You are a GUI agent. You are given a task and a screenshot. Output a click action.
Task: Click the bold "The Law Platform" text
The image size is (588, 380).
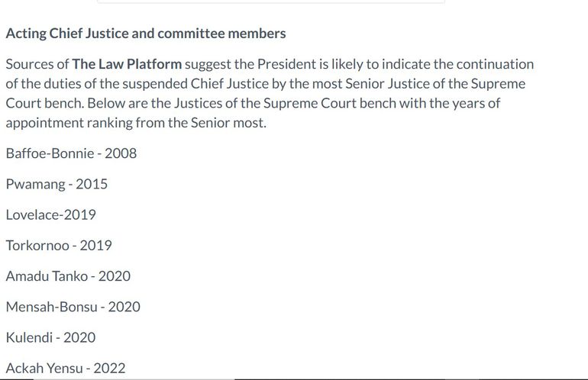pos(127,64)
